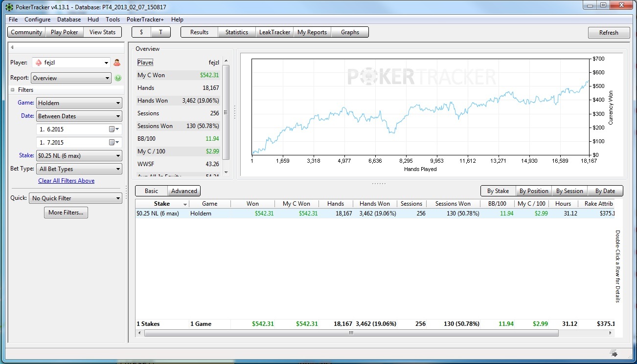This screenshot has width=637, height=364.
Task: Click Clear All Filters Above link
Action: coord(67,181)
